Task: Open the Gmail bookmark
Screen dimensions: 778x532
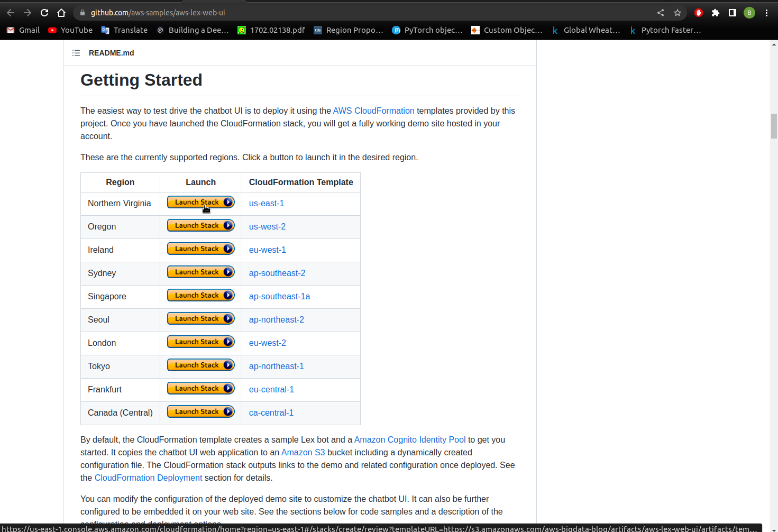Action: tap(23, 30)
